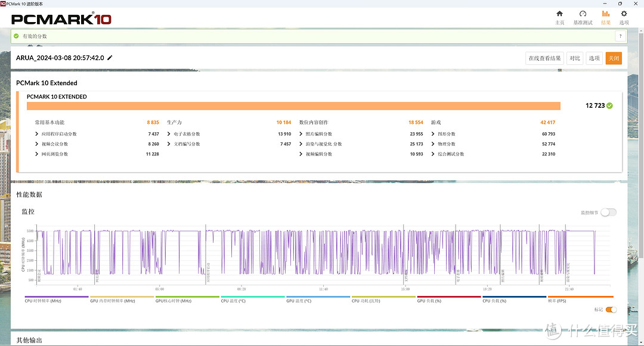Click the 游戏 heading
The image size is (644, 346).
click(x=436, y=123)
